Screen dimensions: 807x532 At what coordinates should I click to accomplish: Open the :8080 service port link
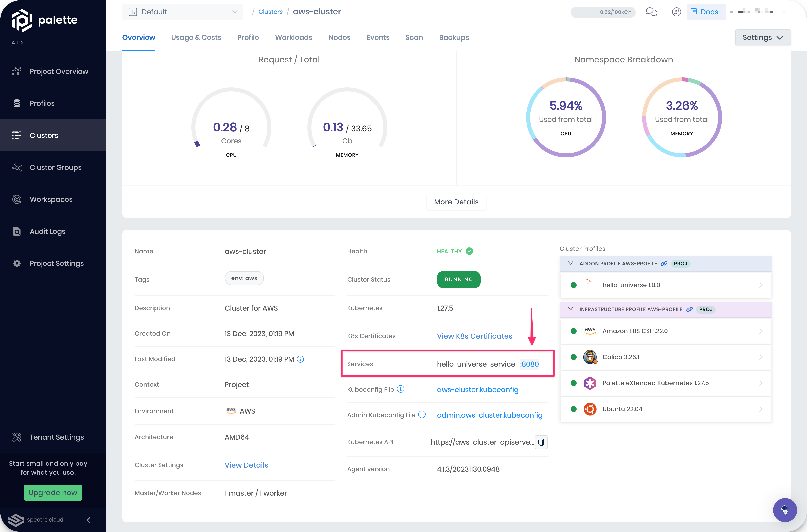tap(529, 364)
